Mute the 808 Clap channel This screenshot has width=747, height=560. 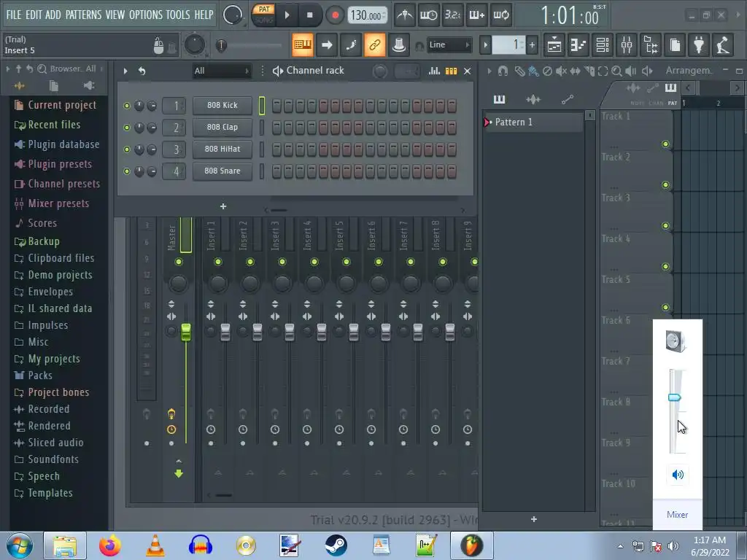[x=127, y=128]
